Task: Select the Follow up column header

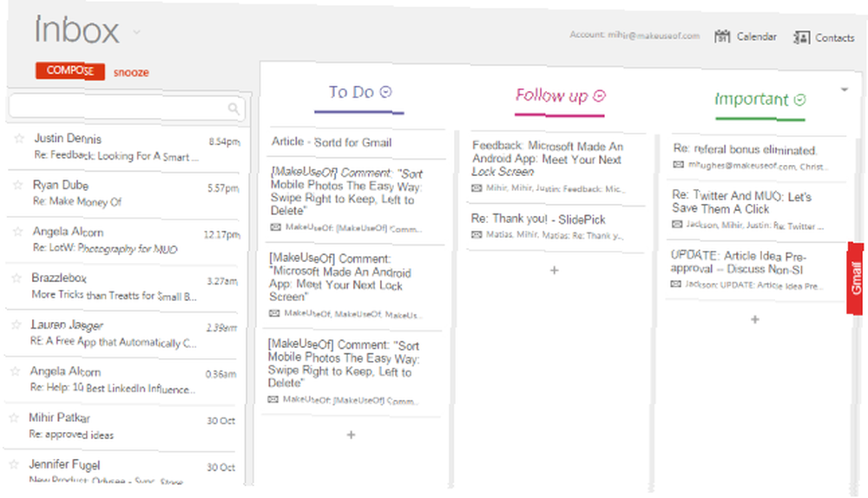Action: [x=552, y=95]
